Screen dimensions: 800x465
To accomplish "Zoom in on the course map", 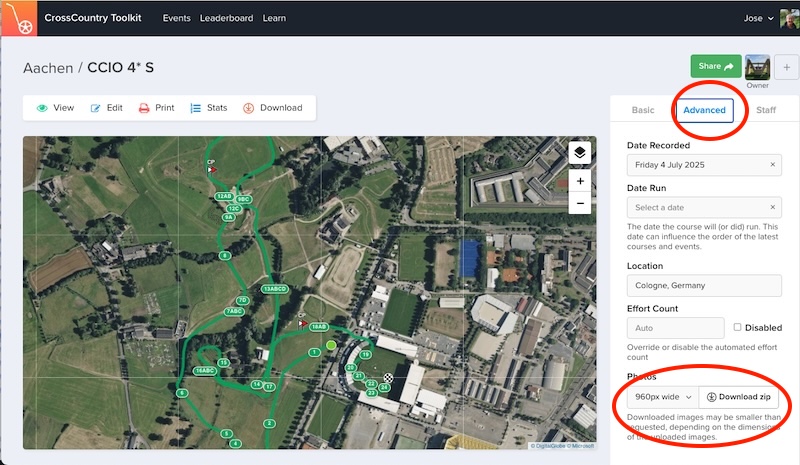I will click(580, 181).
